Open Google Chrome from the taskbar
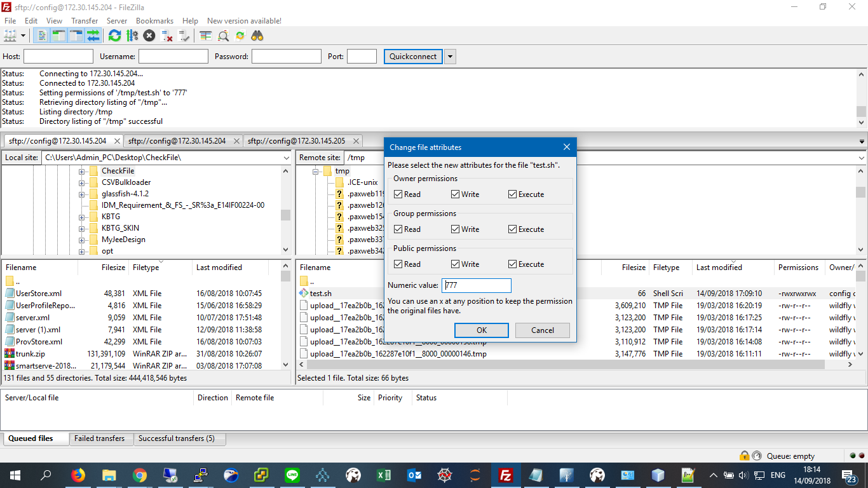The height and width of the screenshot is (488, 868). pyautogui.click(x=140, y=475)
